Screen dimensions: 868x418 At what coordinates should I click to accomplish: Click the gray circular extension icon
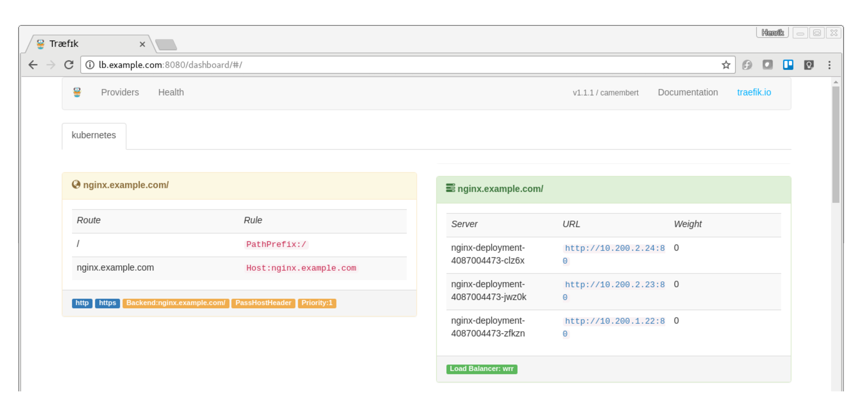click(747, 65)
